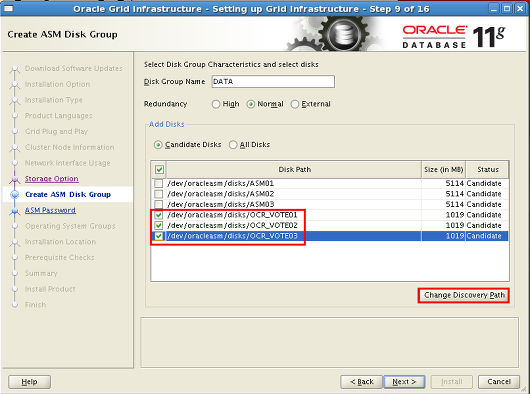The height and width of the screenshot is (394, 530).
Task: Check the ASM02 disk checkbox
Action: (x=158, y=194)
